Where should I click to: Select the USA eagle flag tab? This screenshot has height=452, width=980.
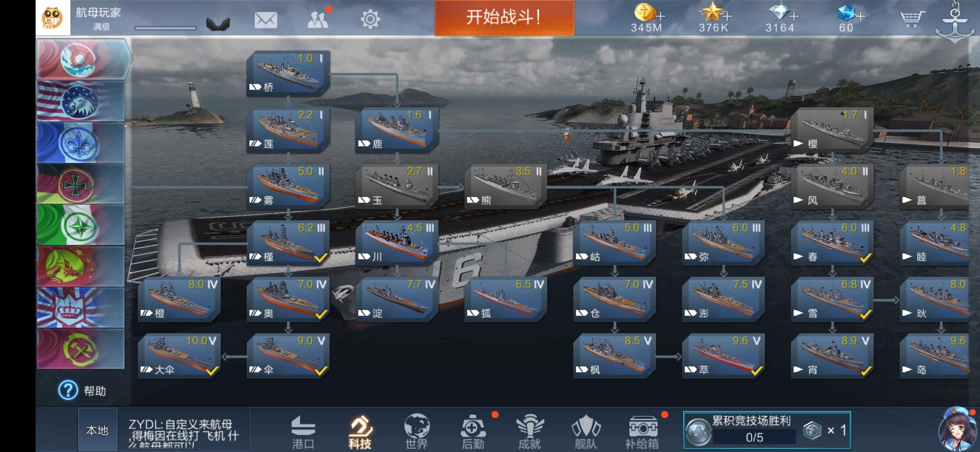[x=80, y=101]
